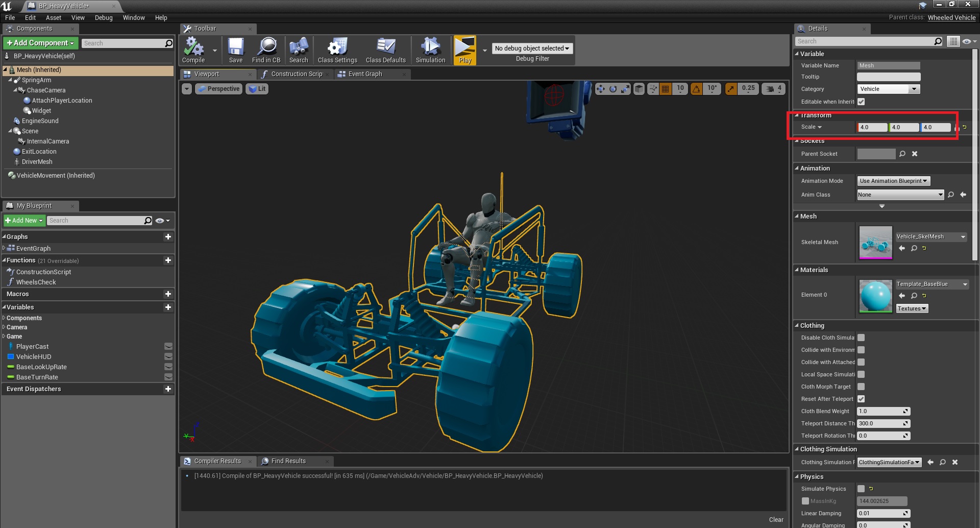Screen dimensions: 980x528
Task: Switch to the Event Graph tab
Action: click(364, 74)
